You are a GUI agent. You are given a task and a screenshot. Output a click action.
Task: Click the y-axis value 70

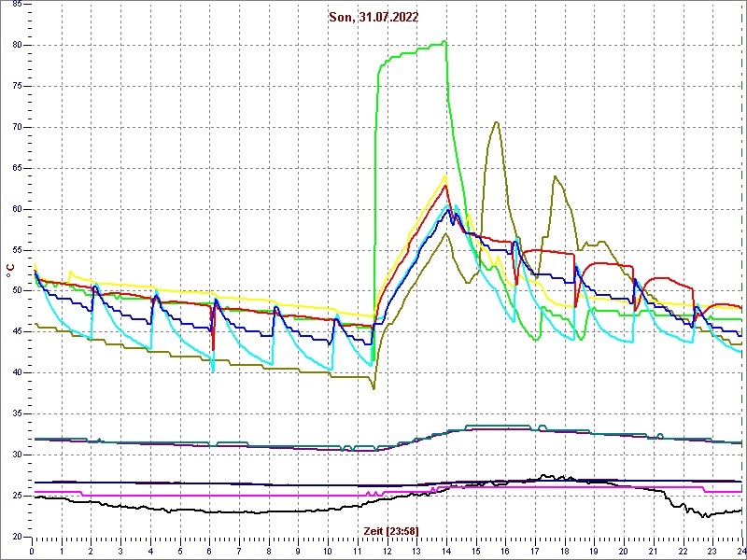click(16, 128)
